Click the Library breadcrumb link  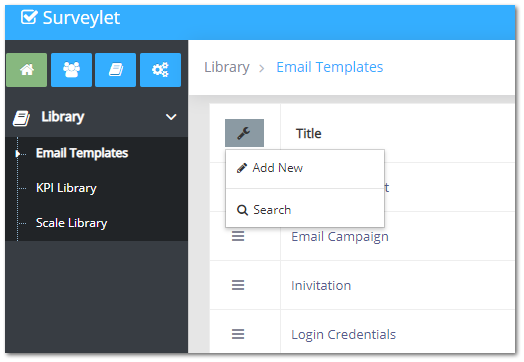coord(227,67)
